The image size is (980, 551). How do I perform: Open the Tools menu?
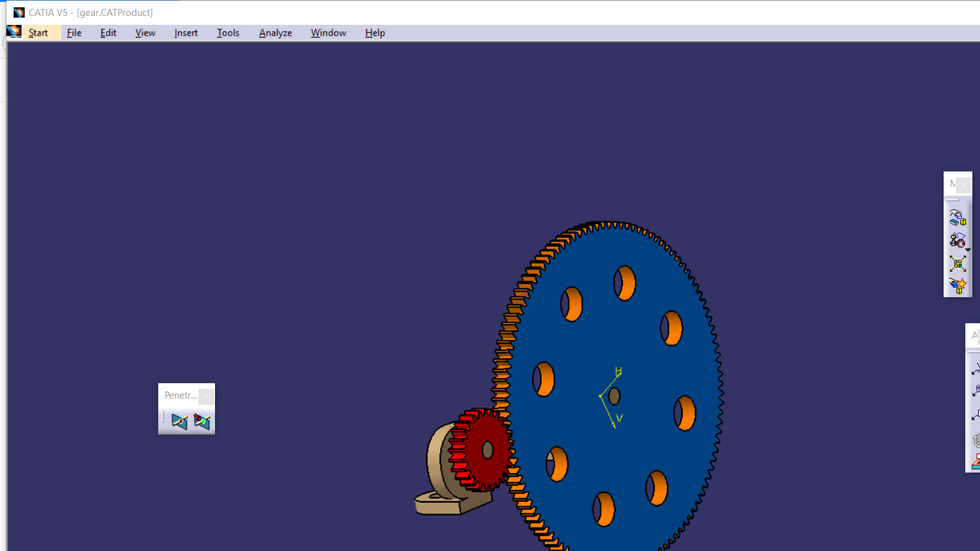[x=228, y=33]
